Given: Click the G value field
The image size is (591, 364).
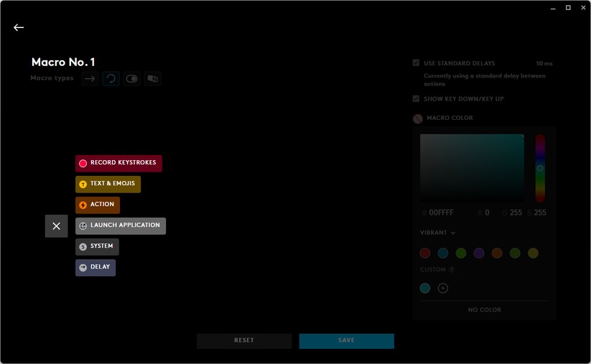Looking at the screenshot, I should point(516,213).
